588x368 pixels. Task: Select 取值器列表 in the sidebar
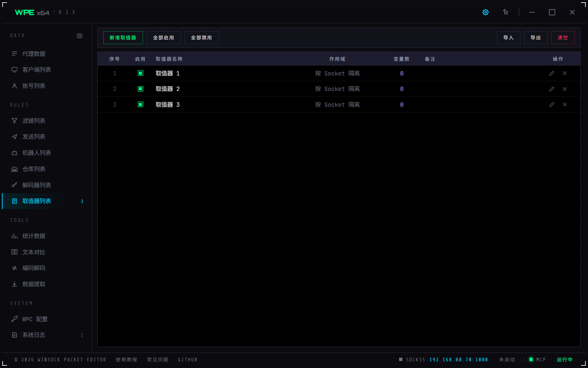pos(47,201)
